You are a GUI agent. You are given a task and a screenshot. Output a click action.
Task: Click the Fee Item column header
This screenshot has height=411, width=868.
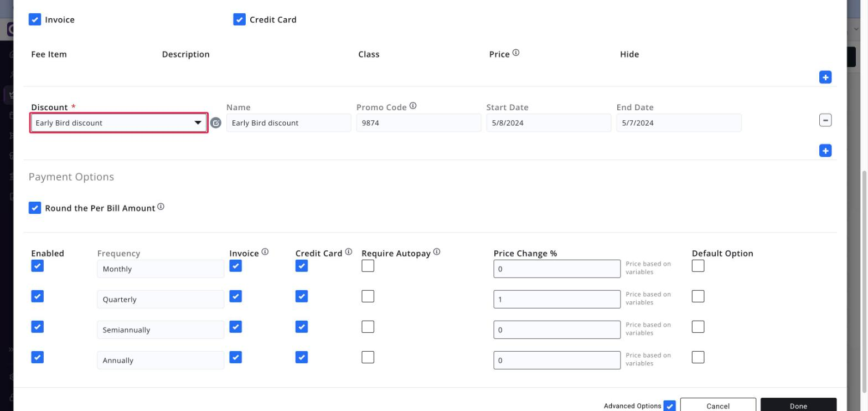[49, 54]
